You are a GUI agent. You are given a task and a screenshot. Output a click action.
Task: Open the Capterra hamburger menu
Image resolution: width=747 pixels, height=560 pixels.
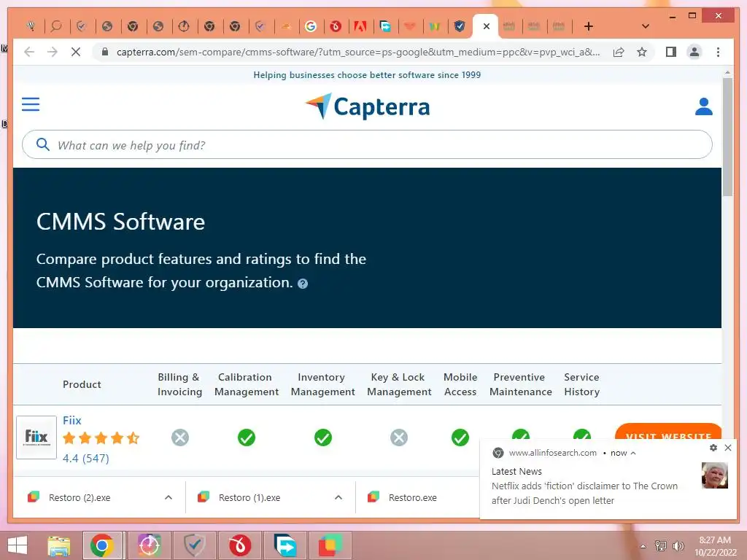pyautogui.click(x=31, y=104)
